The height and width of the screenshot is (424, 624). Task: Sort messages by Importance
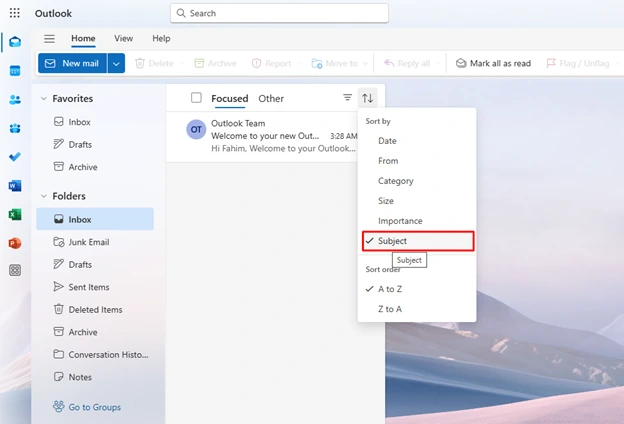(x=417, y=221)
